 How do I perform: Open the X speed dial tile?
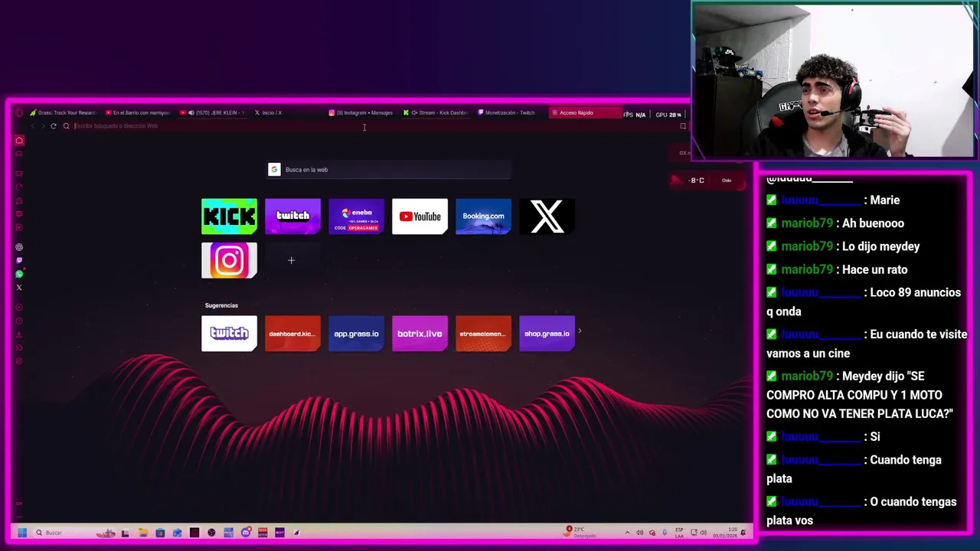(x=547, y=217)
